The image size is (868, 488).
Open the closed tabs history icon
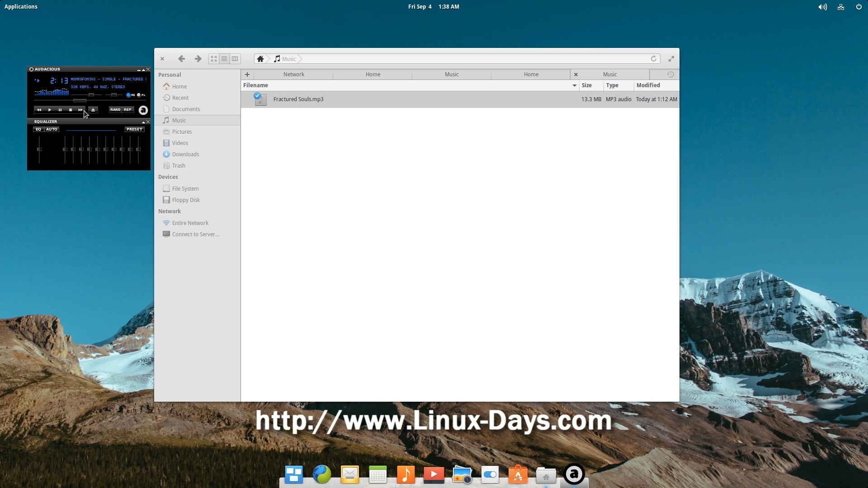pyautogui.click(x=670, y=75)
